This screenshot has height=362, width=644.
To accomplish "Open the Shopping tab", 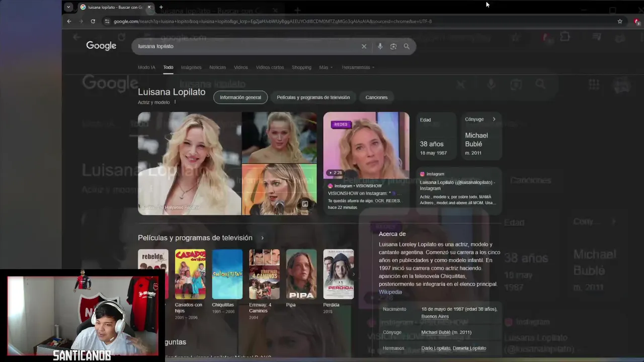I will click(301, 67).
